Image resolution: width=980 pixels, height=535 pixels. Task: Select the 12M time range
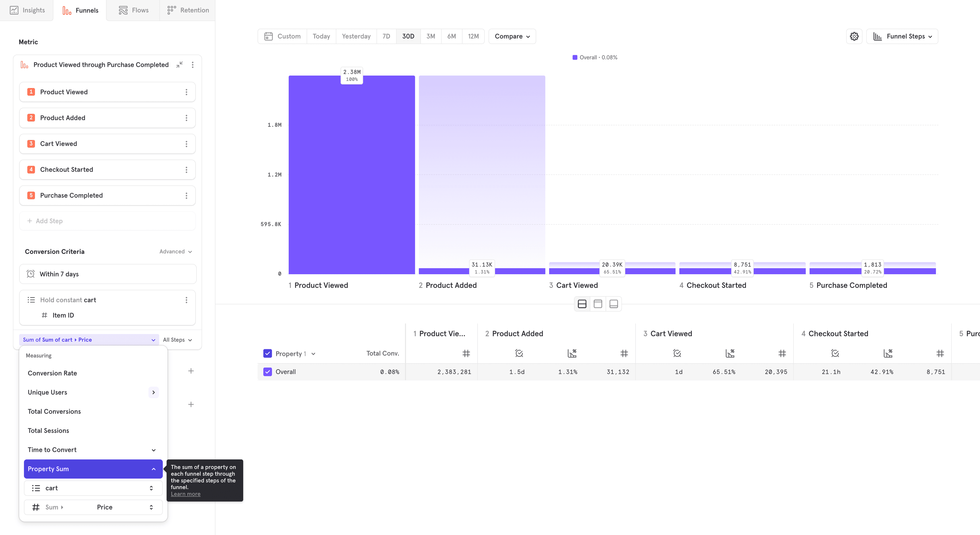[x=473, y=36]
